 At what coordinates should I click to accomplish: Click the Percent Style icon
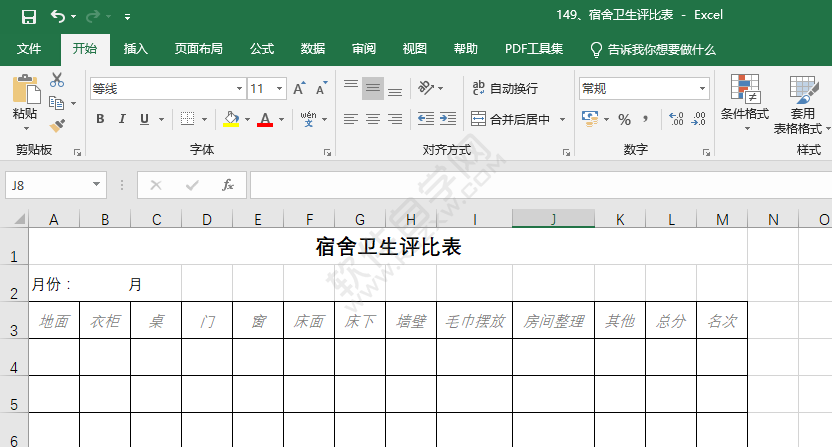click(624, 119)
